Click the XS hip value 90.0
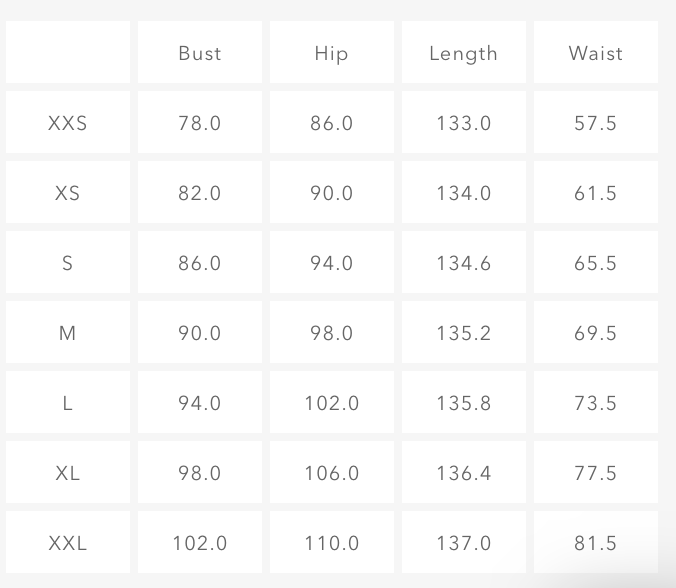Screen dimensions: 676x588 click(x=331, y=193)
